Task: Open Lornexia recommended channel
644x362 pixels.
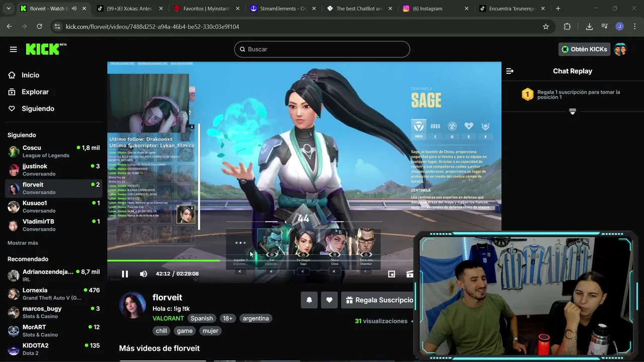Action: pos(53,294)
